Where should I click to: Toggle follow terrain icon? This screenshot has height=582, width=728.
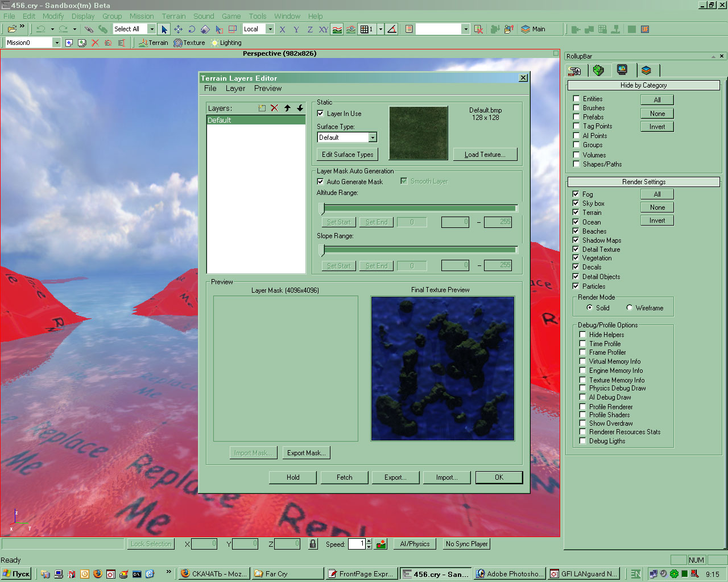click(337, 29)
